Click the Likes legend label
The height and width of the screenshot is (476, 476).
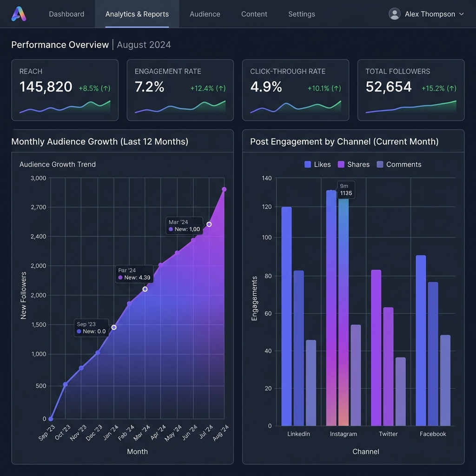point(322,164)
